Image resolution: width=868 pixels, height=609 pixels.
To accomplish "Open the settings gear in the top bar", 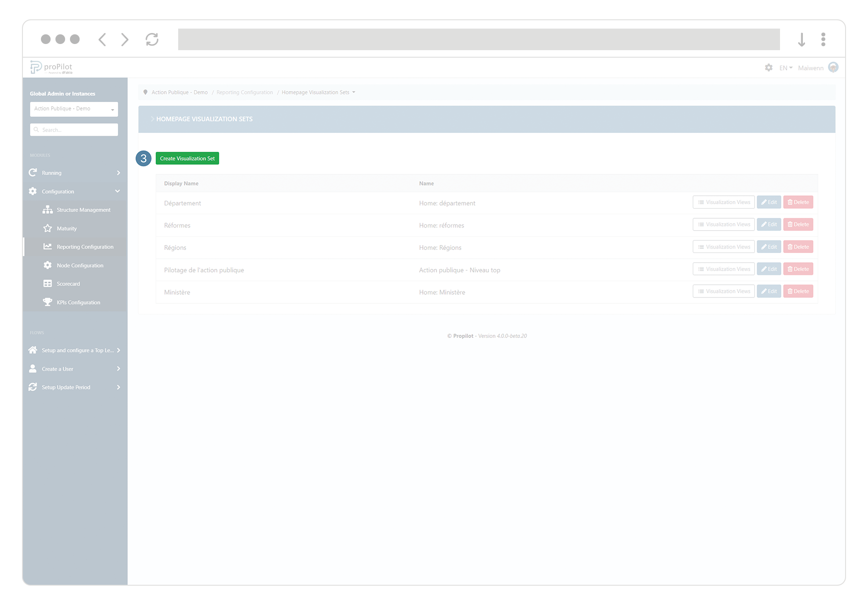I will point(769,68).
